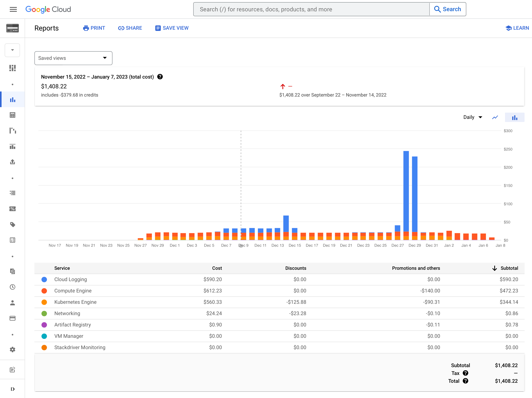The height and width of the screenshot is (398, 532).
Task: Click the Discounts column header
Action: [296, 268]
